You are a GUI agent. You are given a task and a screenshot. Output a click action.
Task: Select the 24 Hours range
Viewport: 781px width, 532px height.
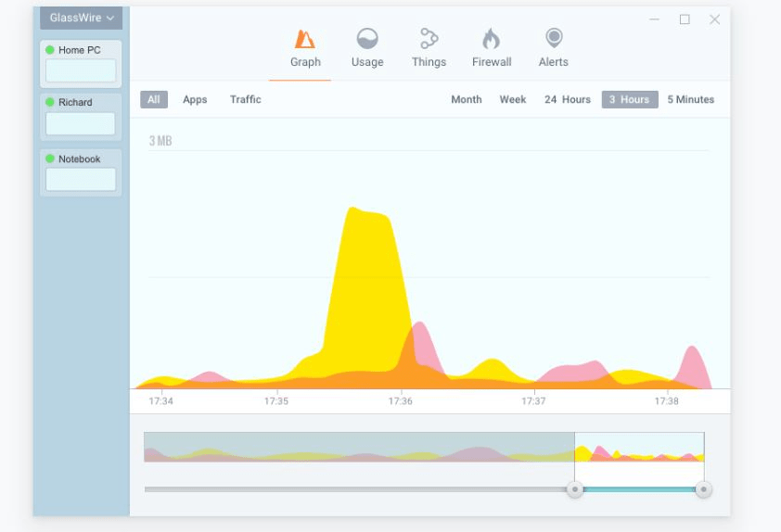(568, 99)
